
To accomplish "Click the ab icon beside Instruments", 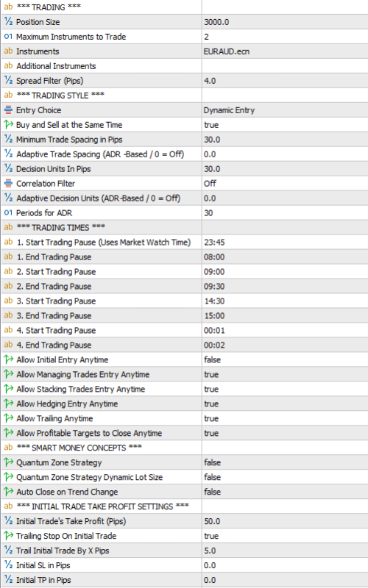I will [x=8, y=51].
